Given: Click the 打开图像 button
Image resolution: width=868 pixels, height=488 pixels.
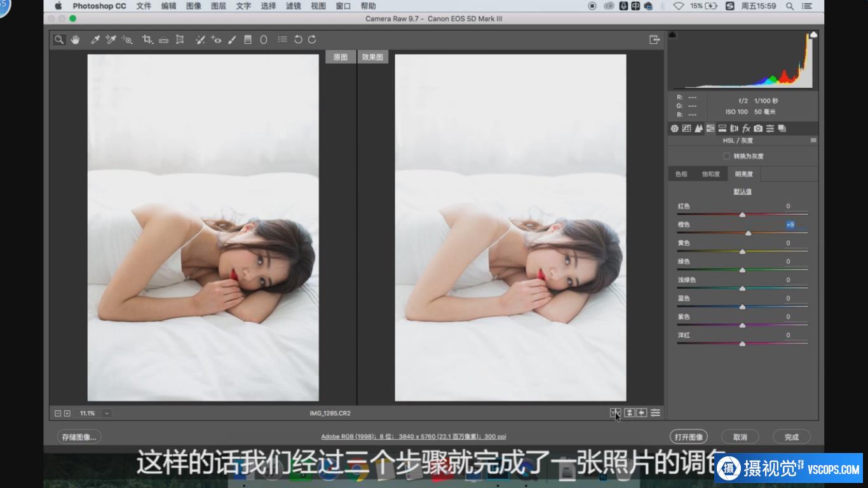Looking at the screenshot, I should click(x=688, y=437).
